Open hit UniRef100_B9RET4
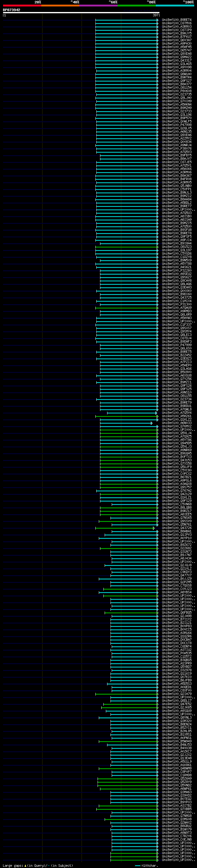The height and width of the screenshot is (868, 197). click(177, 20)
